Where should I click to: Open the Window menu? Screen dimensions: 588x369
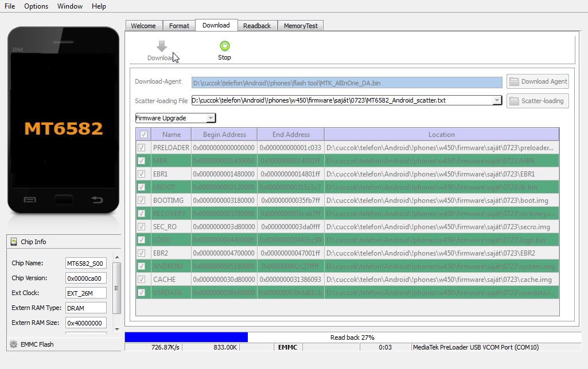[x=70, y=6]
